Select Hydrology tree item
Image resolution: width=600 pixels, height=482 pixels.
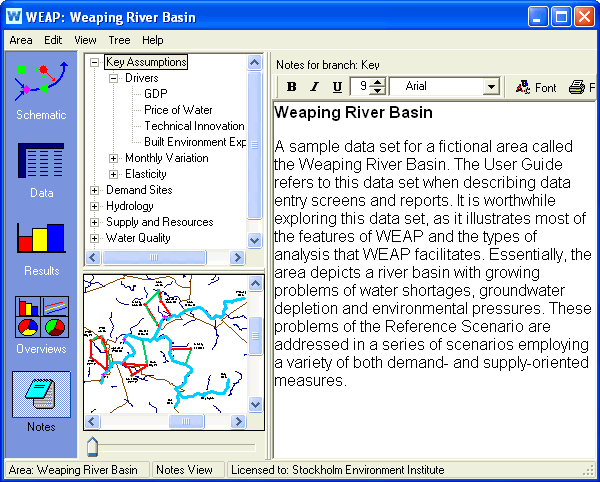[130, 206]
